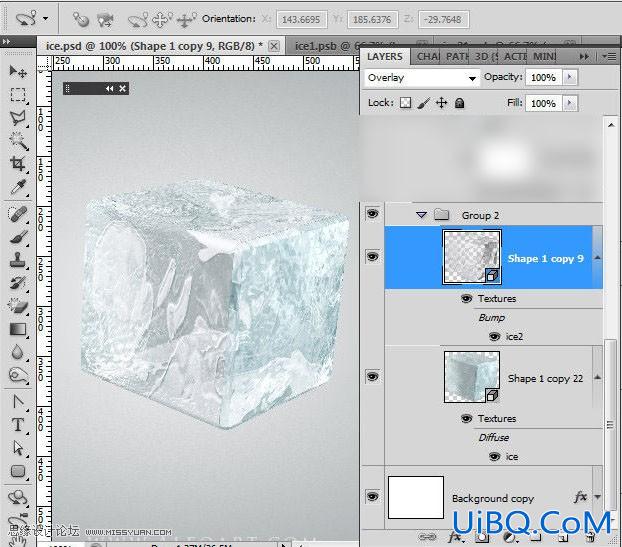Select the Clone Stamp tool

[x=18, y=260]
